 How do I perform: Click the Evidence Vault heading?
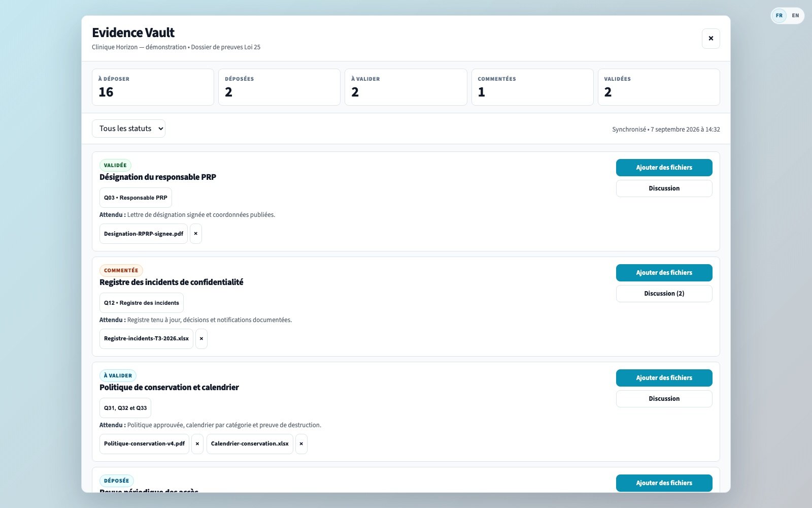[133, 33]
